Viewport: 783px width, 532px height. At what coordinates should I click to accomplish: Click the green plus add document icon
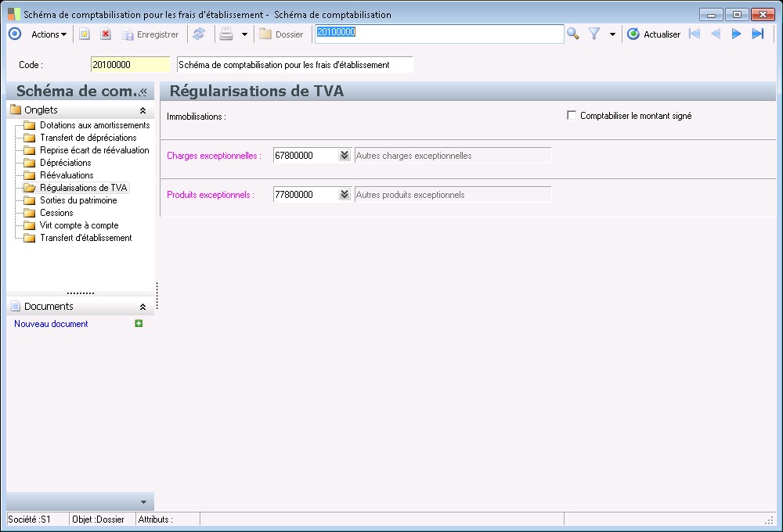click(x=139, y=323)
